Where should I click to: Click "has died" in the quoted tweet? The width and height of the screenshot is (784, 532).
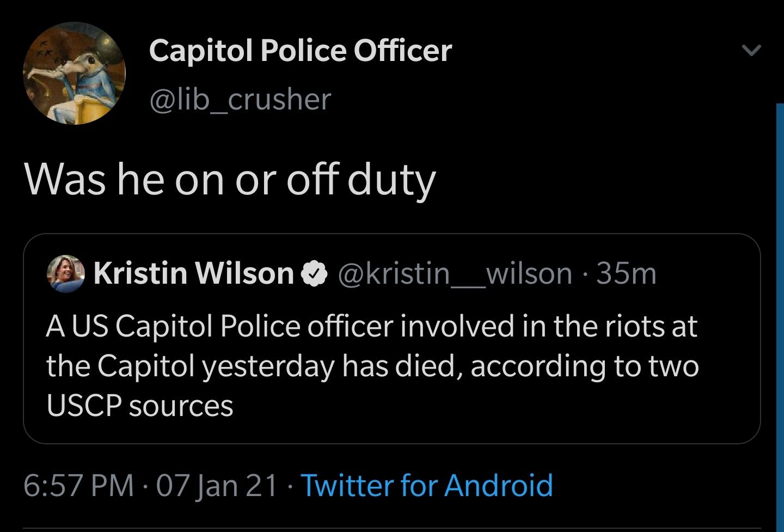(403, 366)
